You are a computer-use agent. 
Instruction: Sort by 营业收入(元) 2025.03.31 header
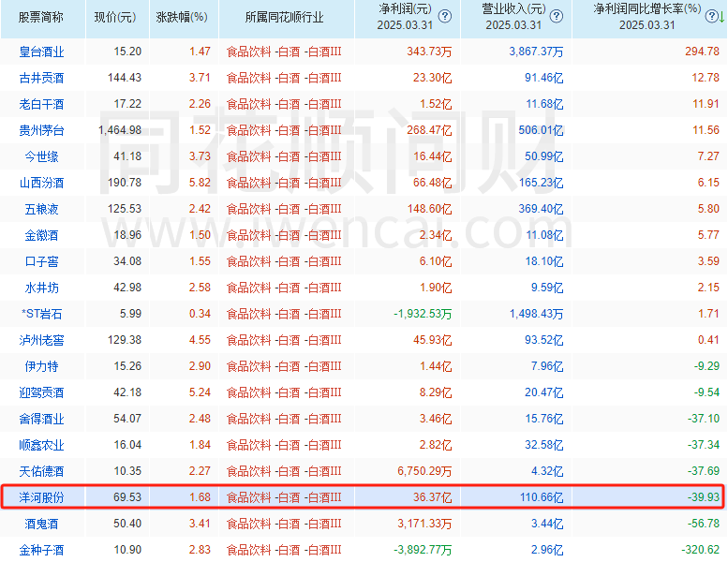tap(513, 17)
